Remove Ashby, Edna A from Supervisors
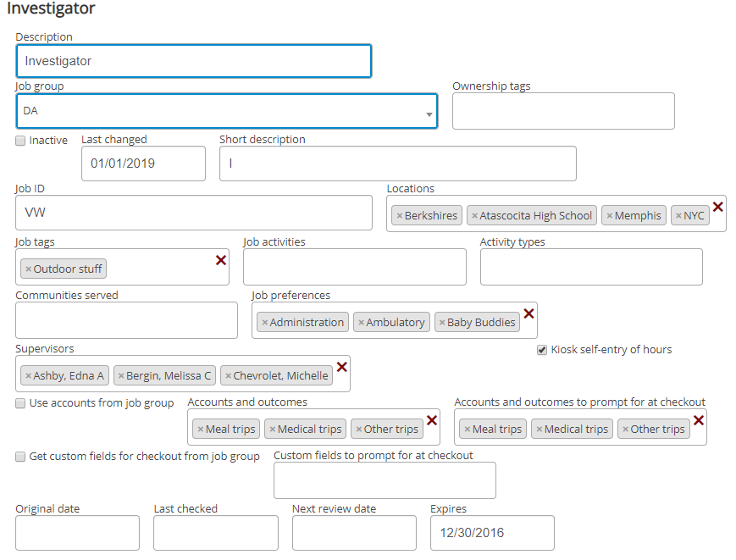Screen dimensions: 736x560 (x=28, y=376)
